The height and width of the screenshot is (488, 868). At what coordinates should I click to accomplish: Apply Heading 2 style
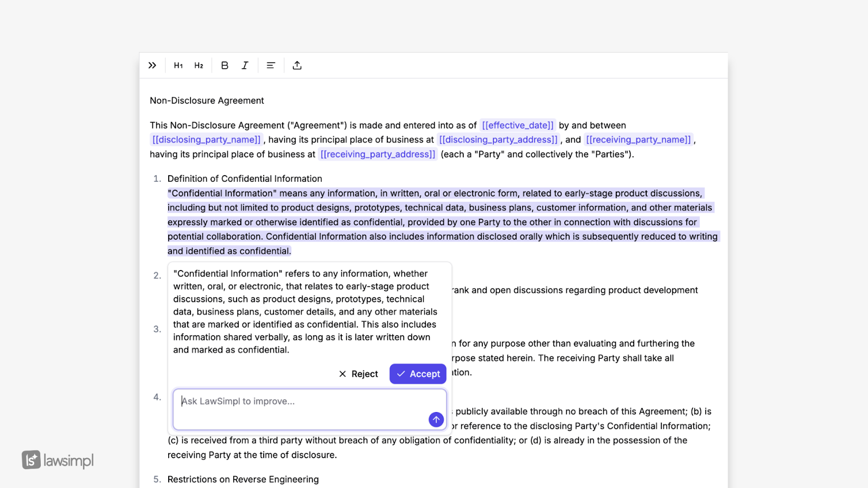[x=199, y=66]
